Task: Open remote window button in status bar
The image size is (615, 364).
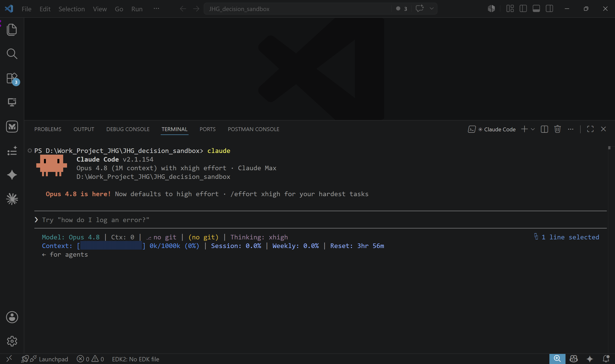Action: click(x=9, y=359)
